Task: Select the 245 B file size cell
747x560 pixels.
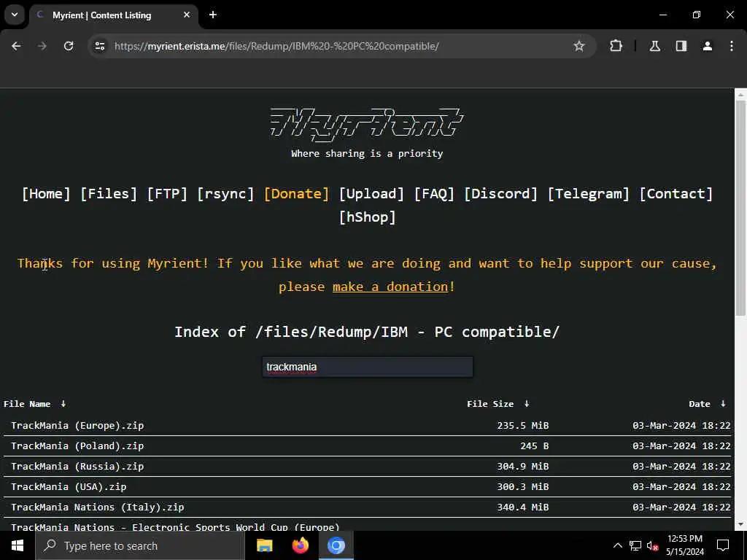Action: [x=535, y=446]
